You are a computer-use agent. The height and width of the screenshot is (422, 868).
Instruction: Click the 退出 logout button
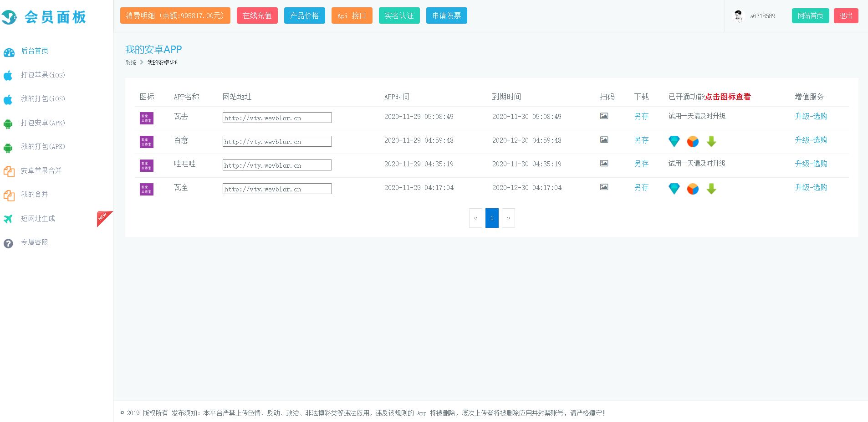click(846, 15)
